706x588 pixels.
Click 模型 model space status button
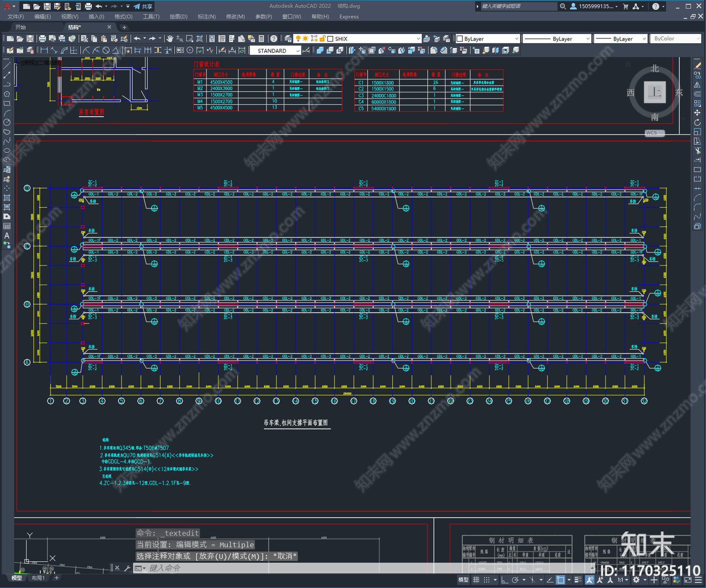point(463,580)
